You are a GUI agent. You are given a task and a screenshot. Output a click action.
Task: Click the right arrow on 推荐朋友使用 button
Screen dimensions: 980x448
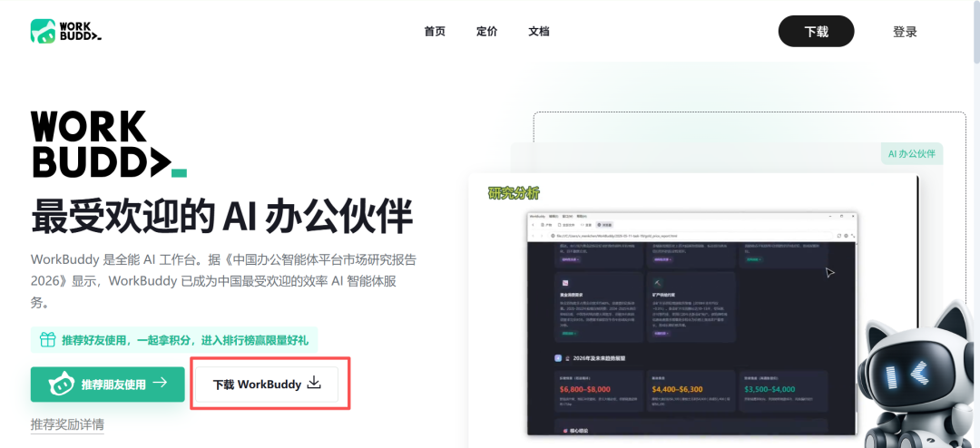coord(160,383)
